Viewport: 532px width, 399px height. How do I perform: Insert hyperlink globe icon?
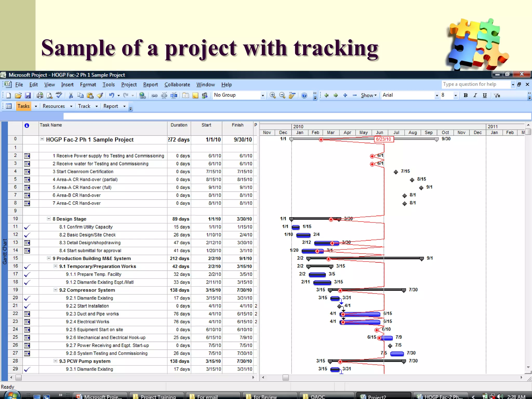[x=142, y=95]
